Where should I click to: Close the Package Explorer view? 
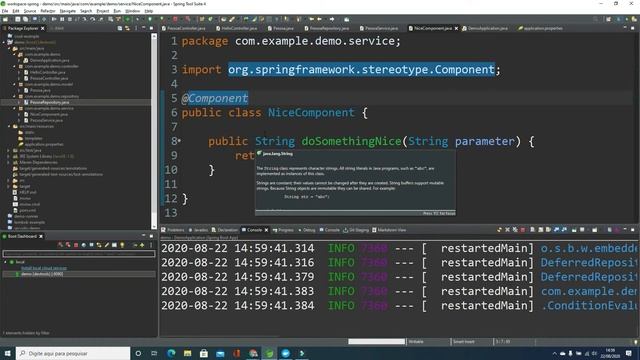coord(42,28)
